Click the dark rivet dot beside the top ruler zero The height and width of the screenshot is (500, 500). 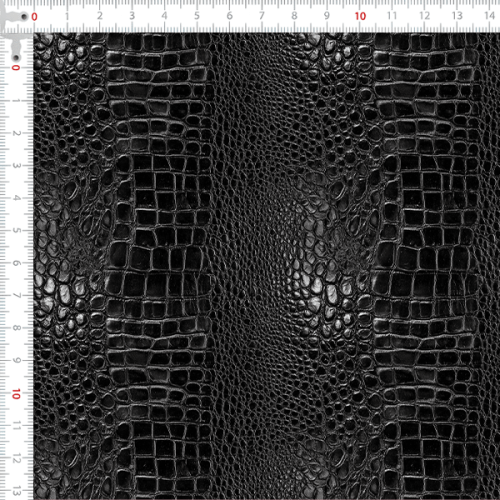tap(24, 16)
